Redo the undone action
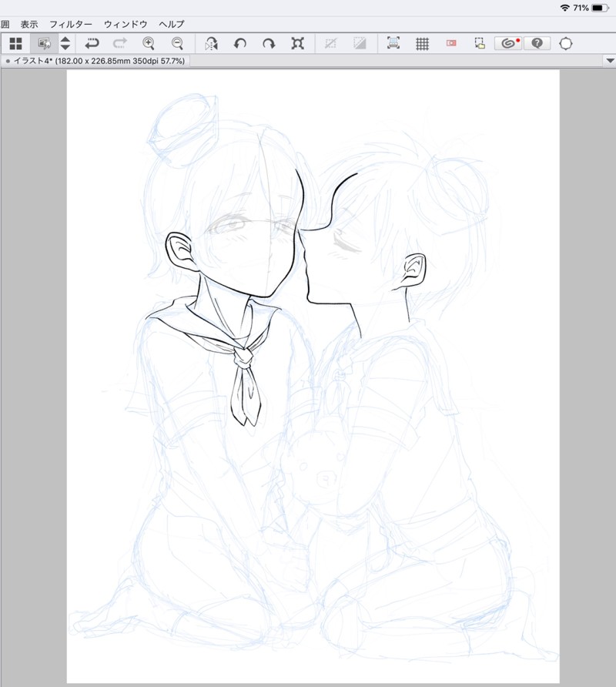The width and height of the screenshot is (616, 687). pos(119,43)
